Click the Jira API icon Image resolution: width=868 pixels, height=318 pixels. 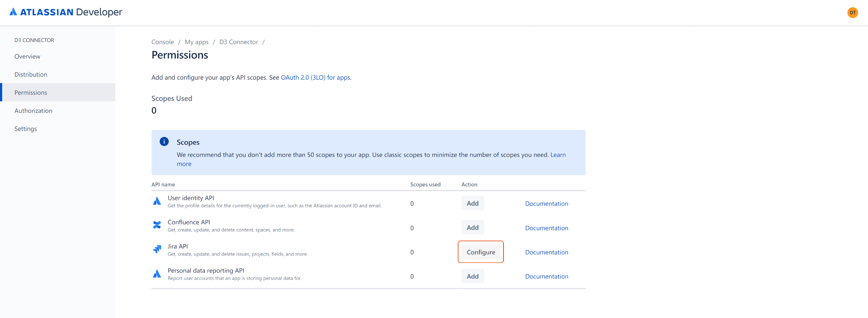click(x=157, y=249)
